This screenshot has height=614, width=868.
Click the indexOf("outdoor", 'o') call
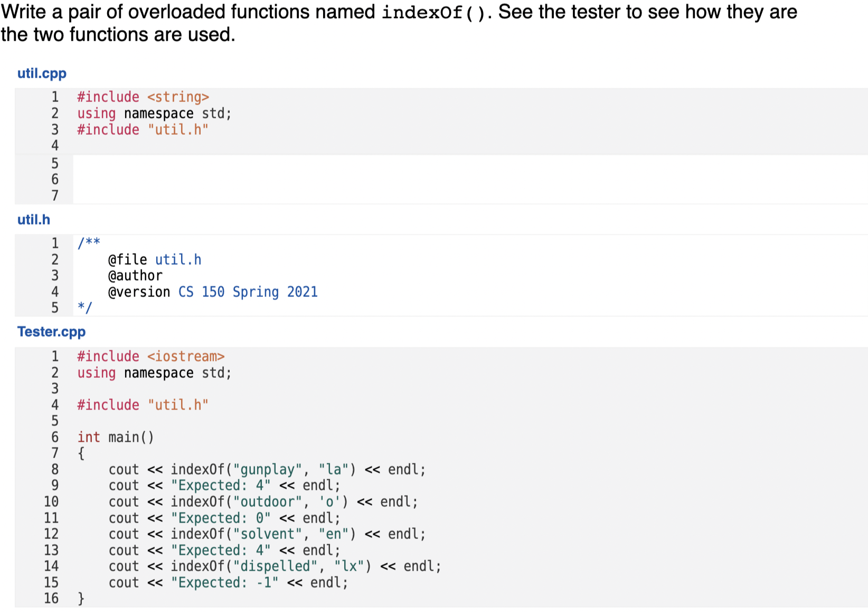[x=257, y=501]
